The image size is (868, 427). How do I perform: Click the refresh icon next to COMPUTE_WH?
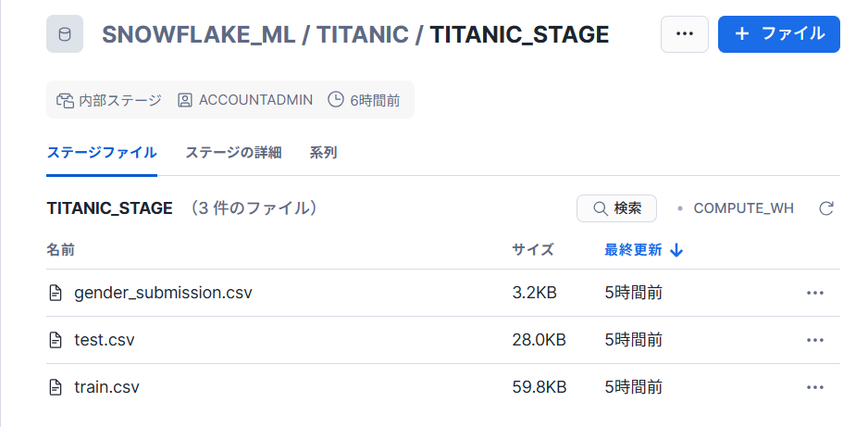click(826, 208)
